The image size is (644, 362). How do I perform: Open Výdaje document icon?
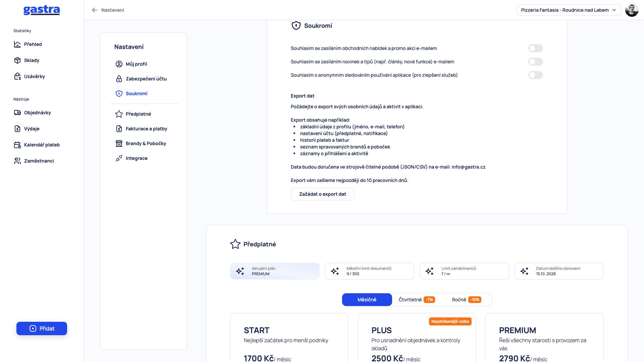(x=17, y=129)
